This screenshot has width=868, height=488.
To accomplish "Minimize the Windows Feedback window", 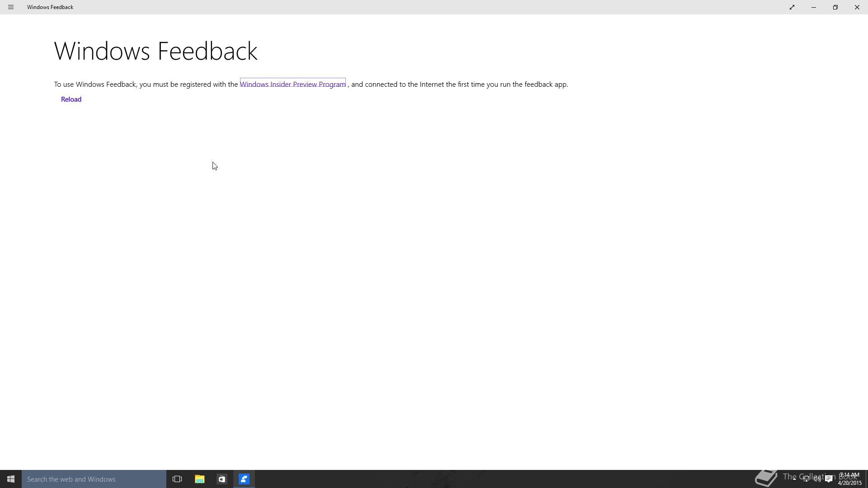I will point(814,7).
